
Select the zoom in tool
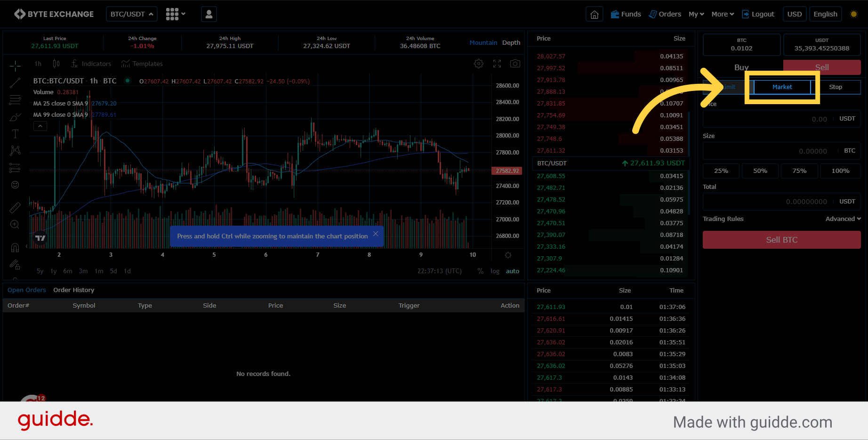[x=15, y=225]
